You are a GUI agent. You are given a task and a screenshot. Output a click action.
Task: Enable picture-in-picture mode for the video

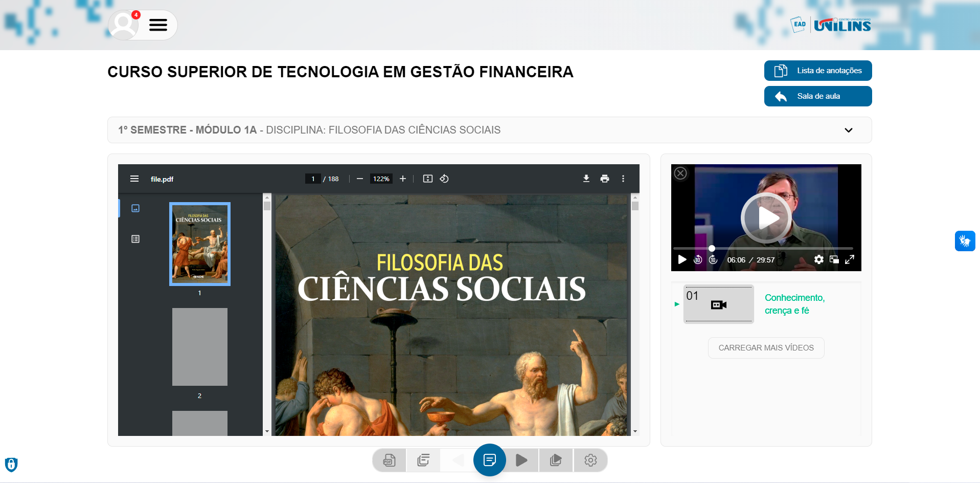coord(834,260)
